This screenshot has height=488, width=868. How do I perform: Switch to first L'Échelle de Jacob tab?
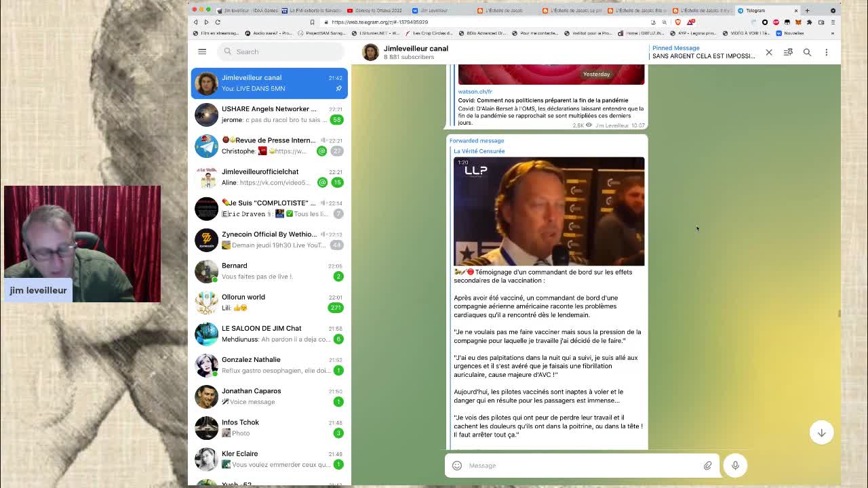(x=505, y=10)
